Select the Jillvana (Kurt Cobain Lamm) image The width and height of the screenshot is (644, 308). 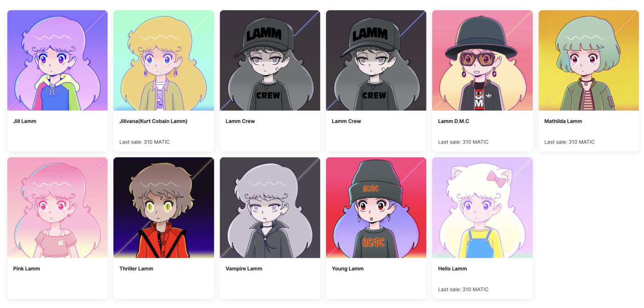[x=164, y=60]
